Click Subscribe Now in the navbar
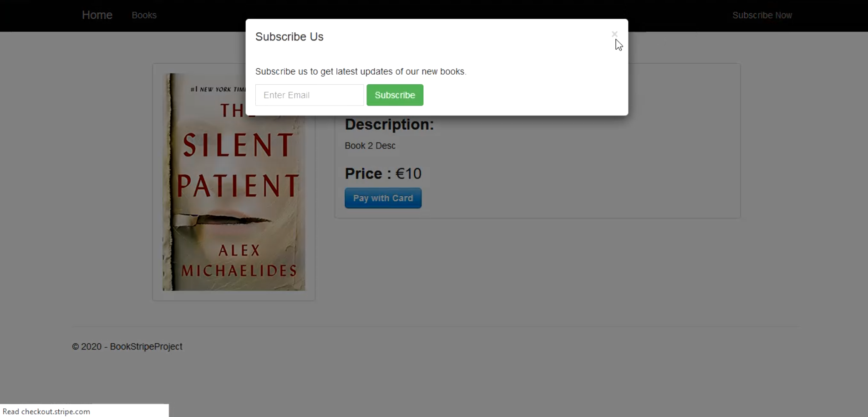 (x=761, y=15)
